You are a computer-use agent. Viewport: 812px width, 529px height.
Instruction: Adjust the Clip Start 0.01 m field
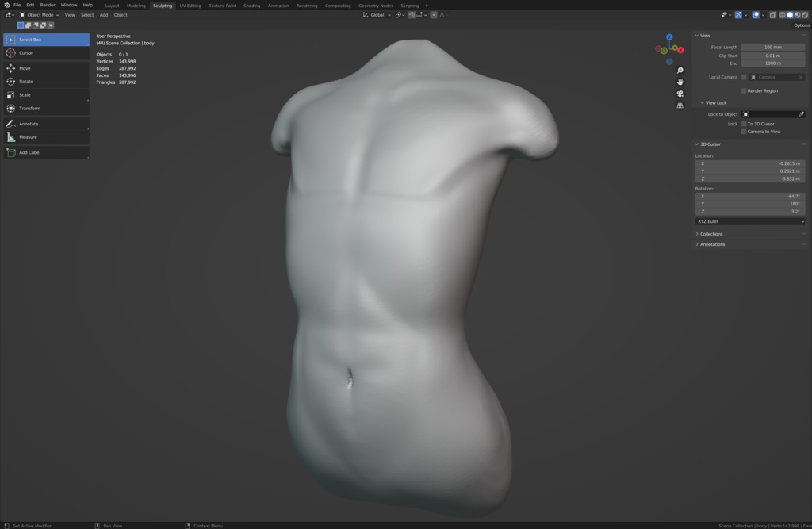click(x=772, y=56)
